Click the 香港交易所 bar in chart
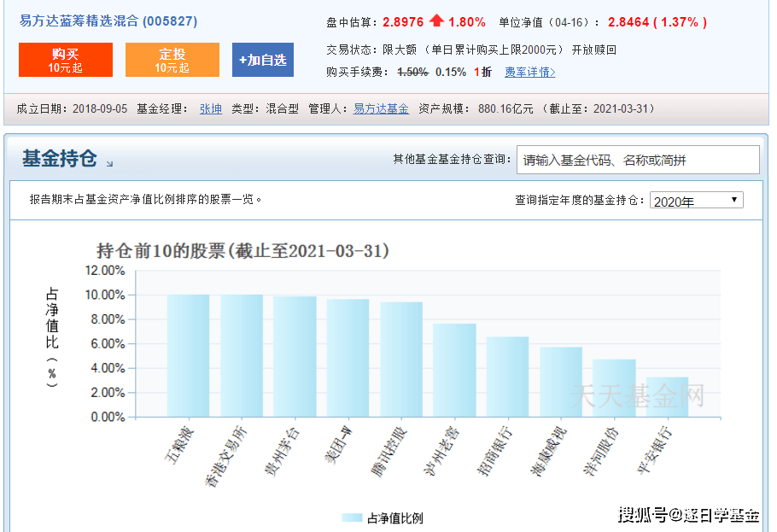Viewport: 777px width, 532px height. (x=242, y=355)
